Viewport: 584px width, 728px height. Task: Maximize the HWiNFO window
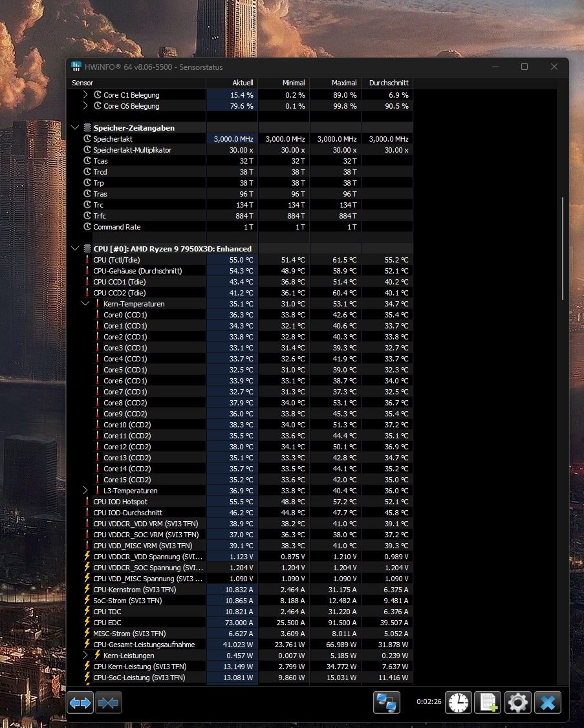525,67
